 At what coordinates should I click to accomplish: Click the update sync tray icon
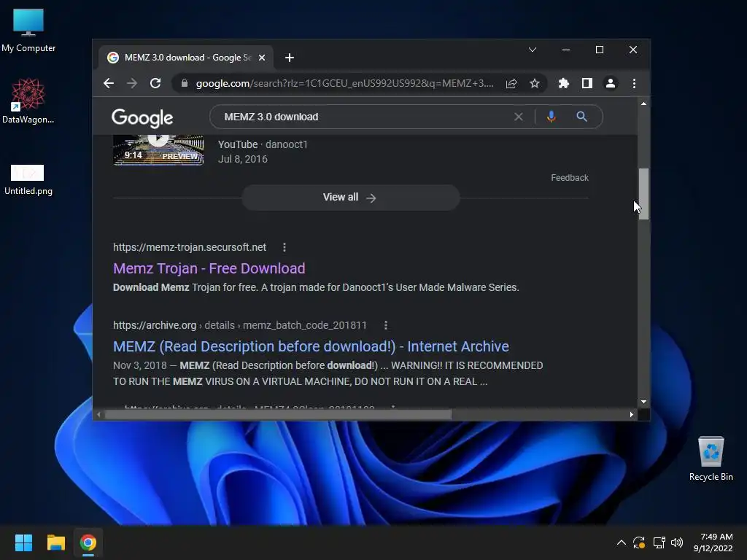point(639,542)
